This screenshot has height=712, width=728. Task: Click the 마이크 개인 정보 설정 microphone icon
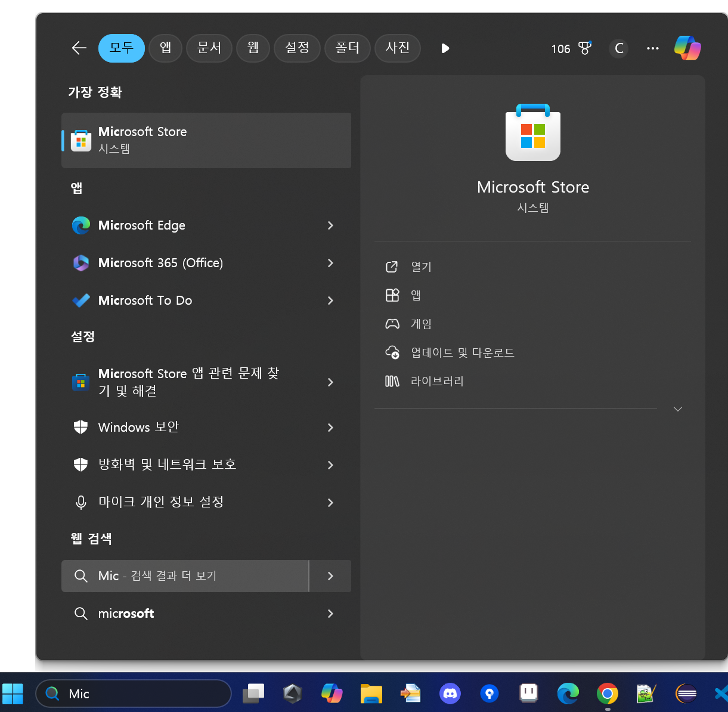pyautogui.click(x=81, y=503)
